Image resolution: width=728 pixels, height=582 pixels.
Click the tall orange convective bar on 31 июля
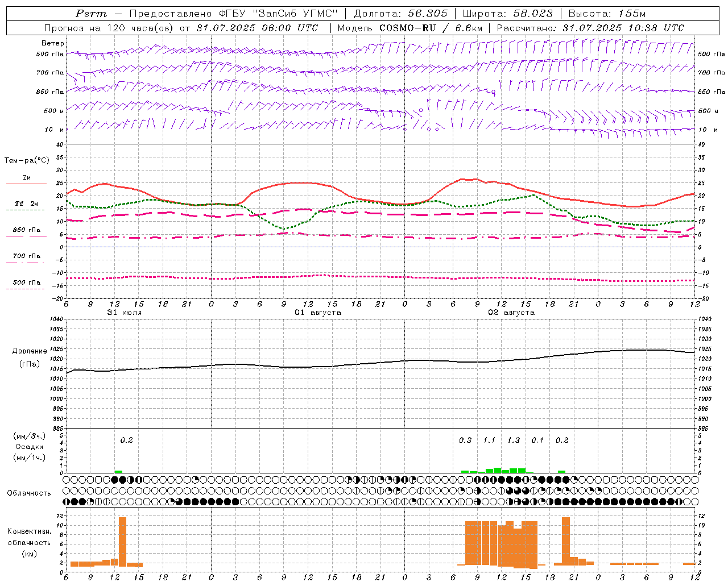(122, 542)
